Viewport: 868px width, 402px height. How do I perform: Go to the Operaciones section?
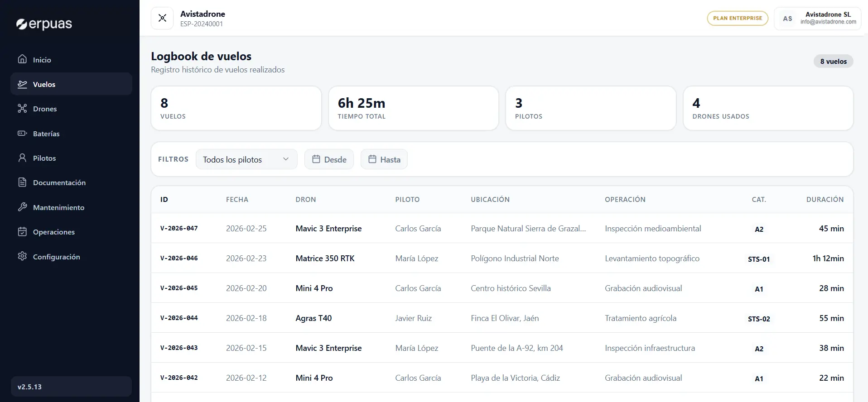(53, 232)
